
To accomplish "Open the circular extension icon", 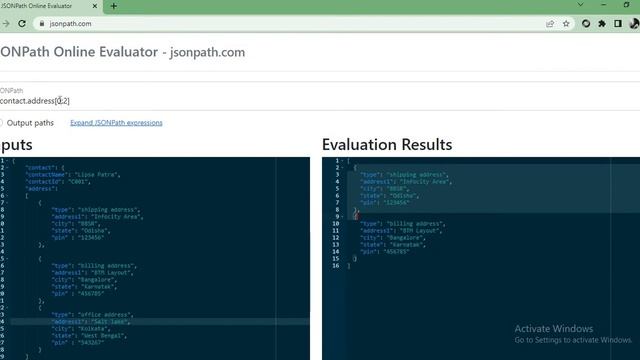I will click(586, 24).
